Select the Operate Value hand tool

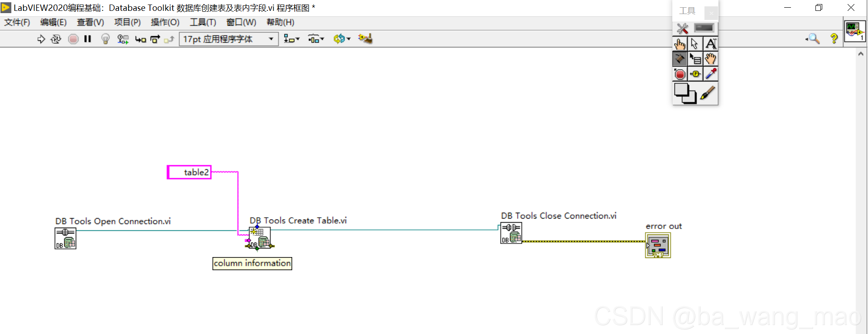pos(680,44)
